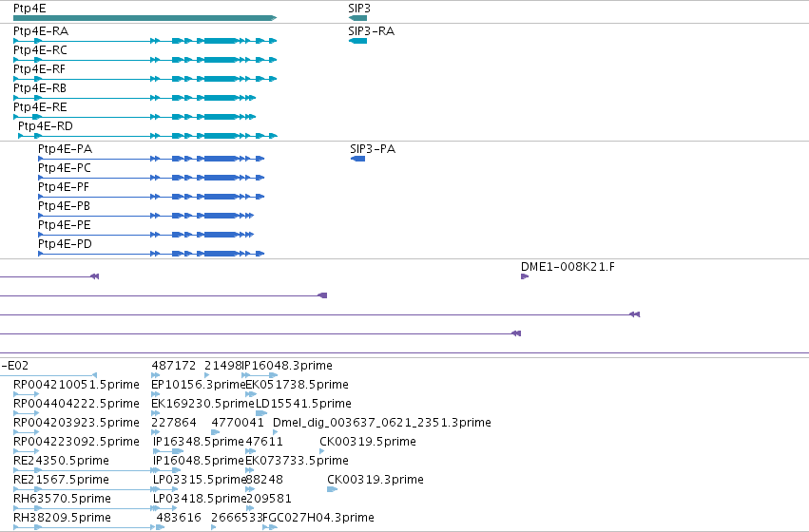The width and height of the screenshot is (809, 532).
Task: Click the FGC027H04.3prime label
Action: [318, 517]
